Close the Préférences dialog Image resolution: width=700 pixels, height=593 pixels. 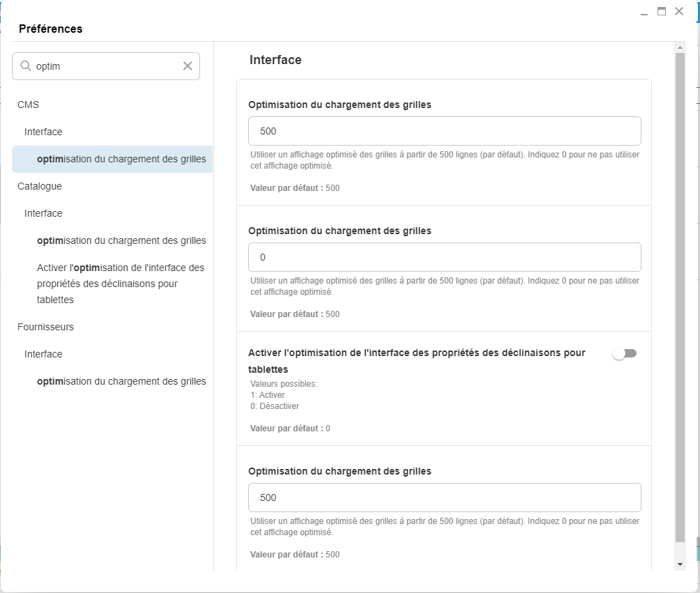tap(679, 11)
